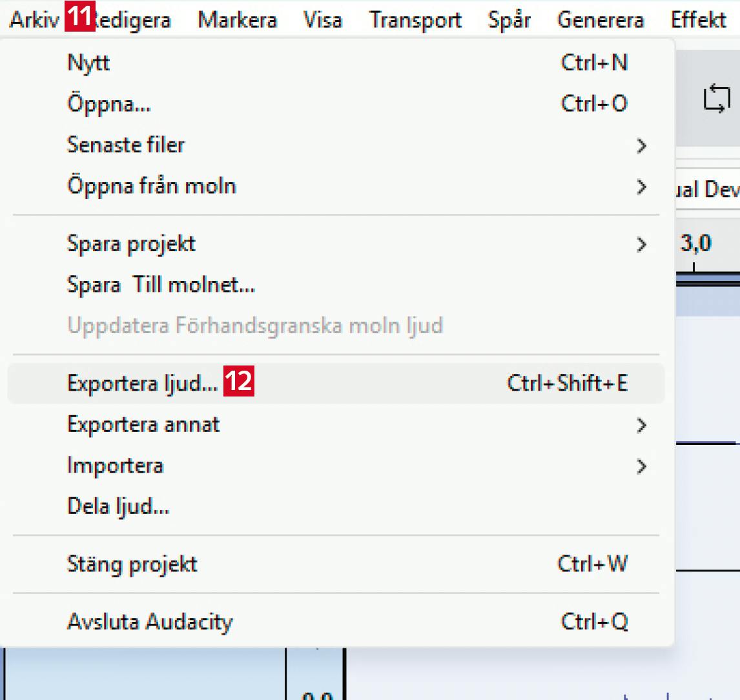740x700 pixels.
Task: Click Avsluta Audacity to quit
Action: coord(150,622)
